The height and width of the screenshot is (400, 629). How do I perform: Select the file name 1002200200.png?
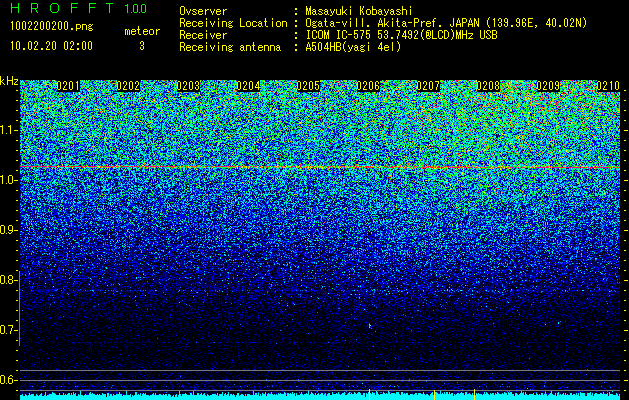(52, 26)
